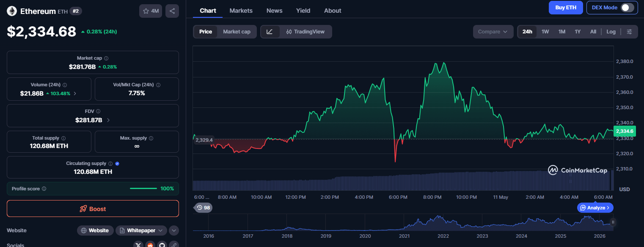
Task: Select Market cap chart view
Action: click(x=237, y=32)
